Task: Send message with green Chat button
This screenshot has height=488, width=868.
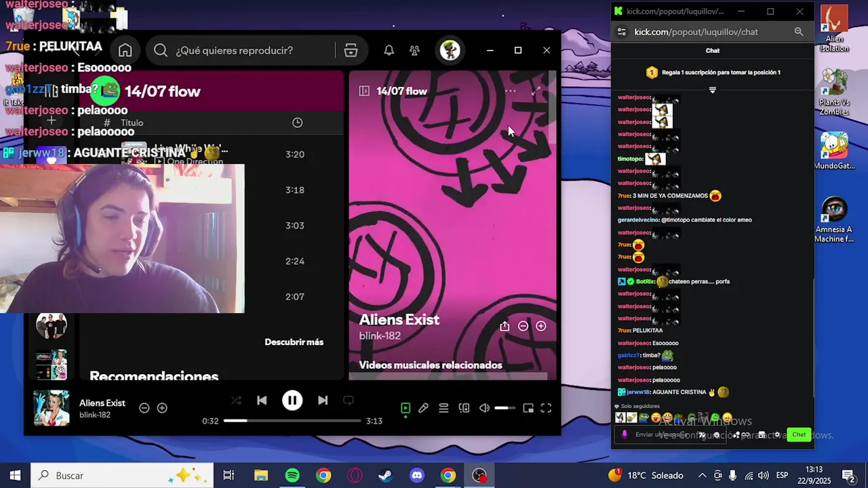Action: coord(799,434)
